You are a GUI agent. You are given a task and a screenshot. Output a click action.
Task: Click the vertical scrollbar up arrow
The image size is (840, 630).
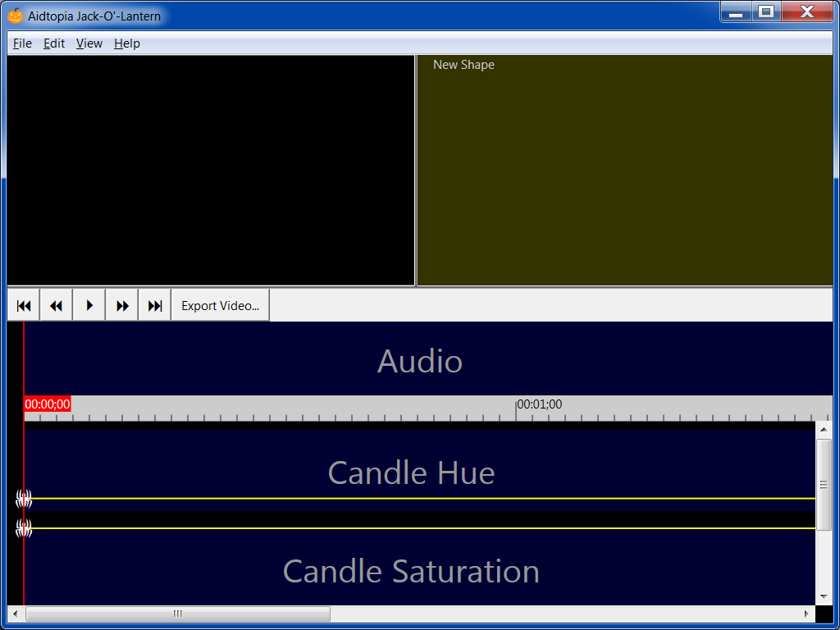(824, 429)
